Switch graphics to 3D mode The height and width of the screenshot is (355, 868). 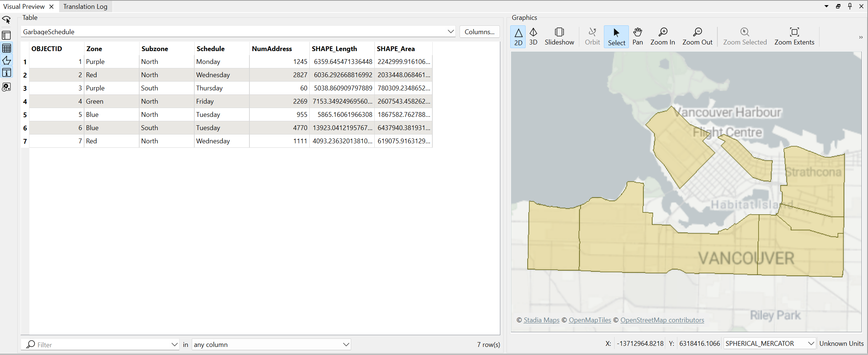(533, 37)
